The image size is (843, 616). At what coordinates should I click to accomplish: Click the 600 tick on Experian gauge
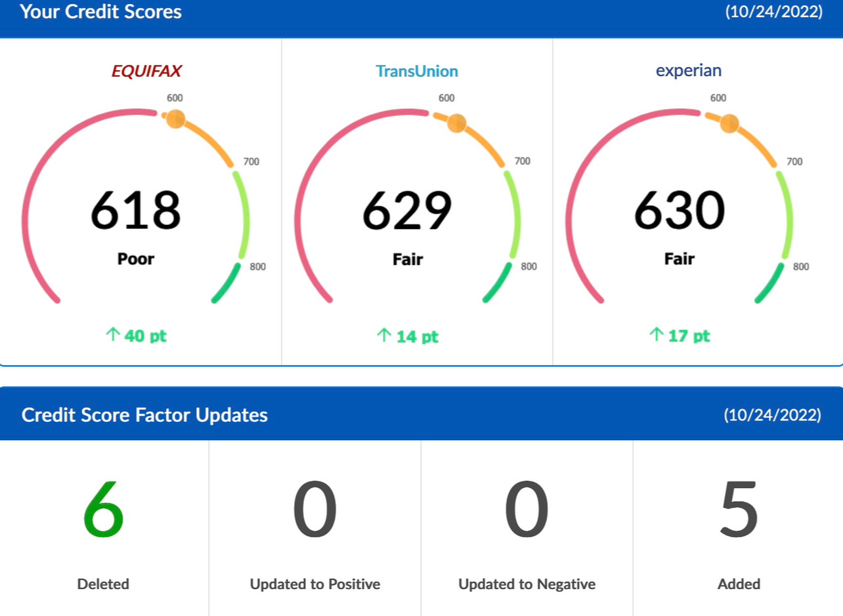tap(718, 98)
